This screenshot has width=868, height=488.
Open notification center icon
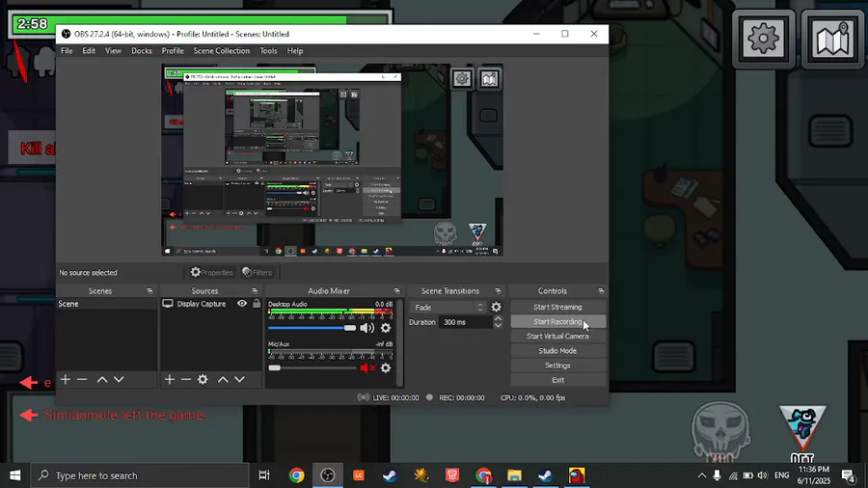(x=849, y=475)
